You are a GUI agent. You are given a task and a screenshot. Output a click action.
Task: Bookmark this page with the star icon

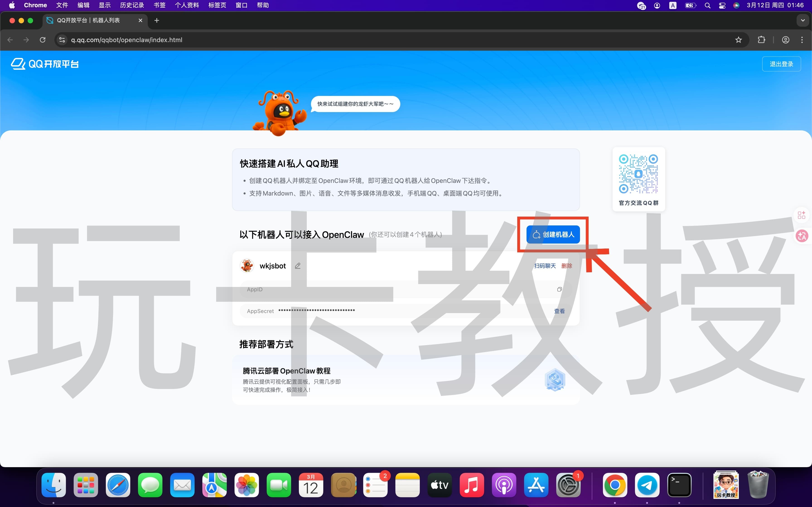739,40
